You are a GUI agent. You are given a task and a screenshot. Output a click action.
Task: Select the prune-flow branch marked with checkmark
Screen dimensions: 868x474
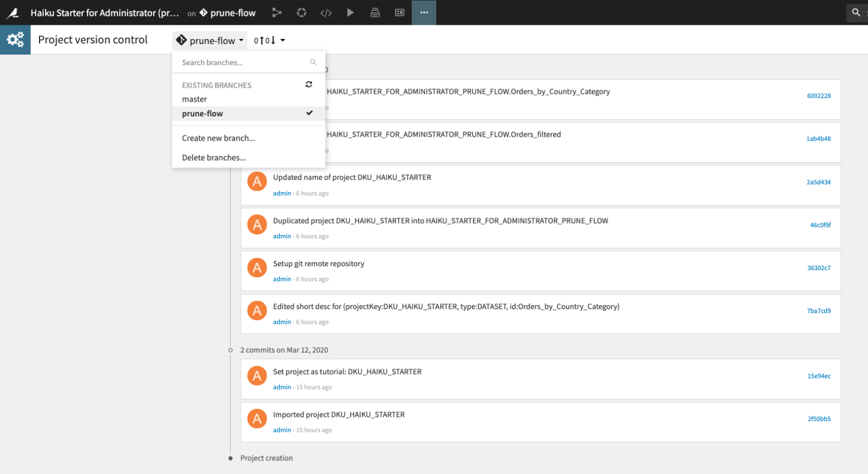click(x=202, y=113)
